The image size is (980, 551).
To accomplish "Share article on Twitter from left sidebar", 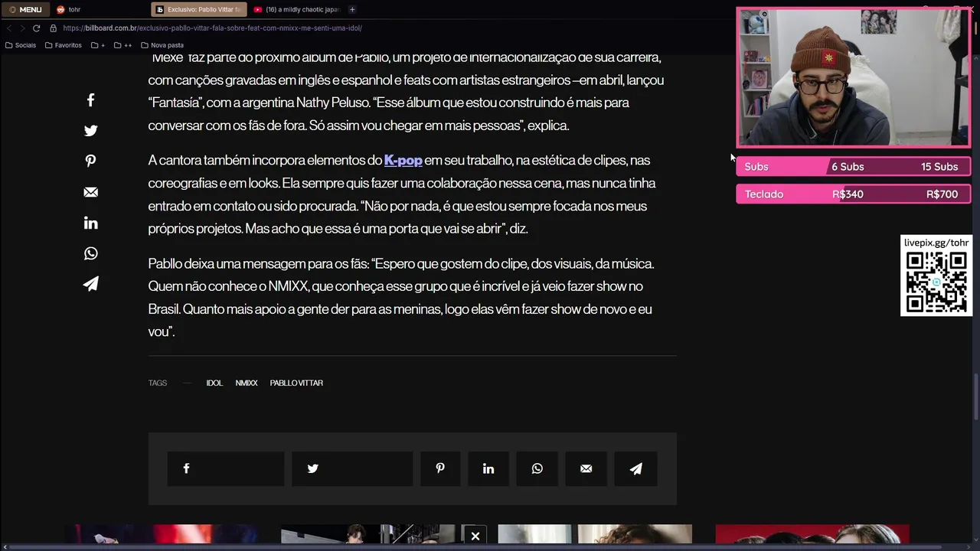I will pos(90,131).
